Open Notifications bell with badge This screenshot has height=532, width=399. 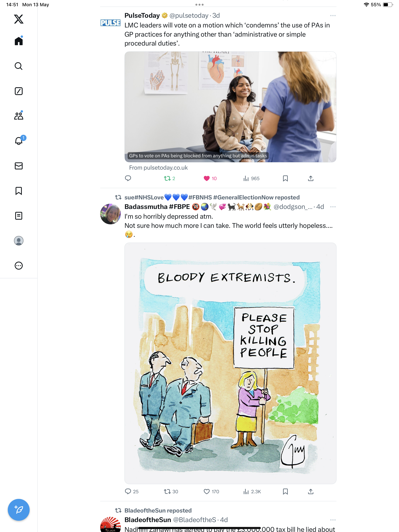[19, 140]
